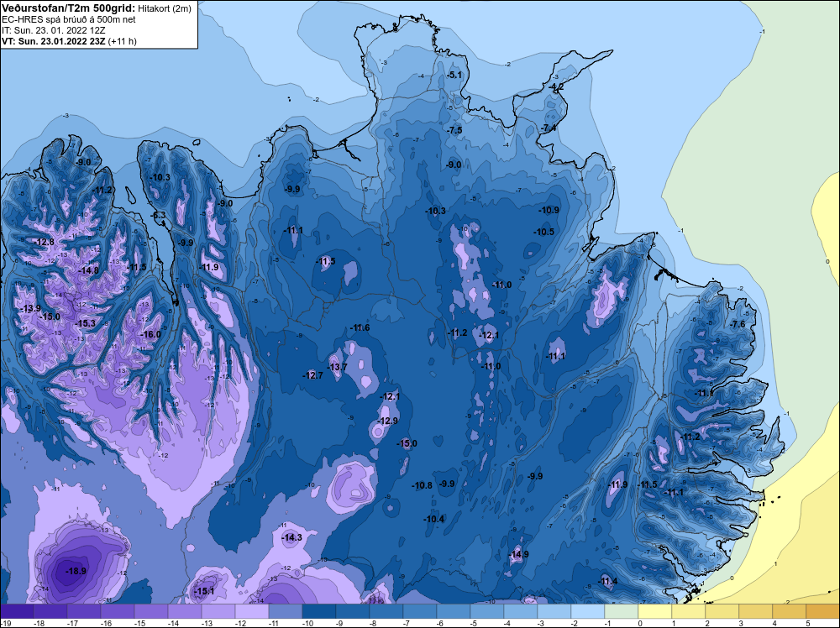Select the 'IT: Sun. 23. 01. 2022 12Z' line

point(55,30)
